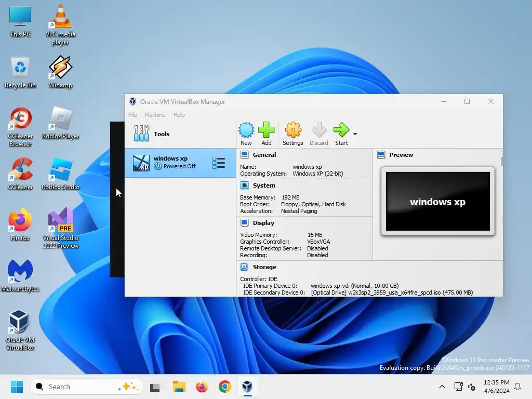532x399 pixels.
Task: Open VM Settings gear icon
Action: 293,134
